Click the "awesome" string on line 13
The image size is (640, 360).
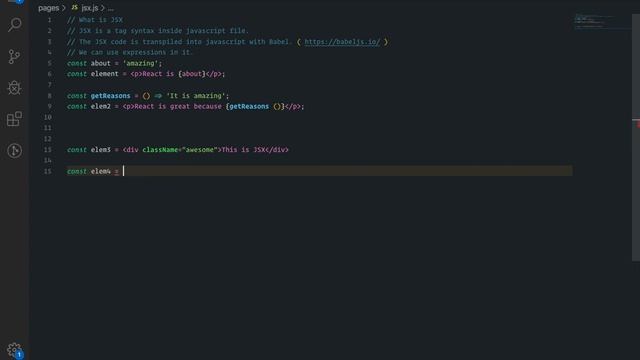pos(200,150)
